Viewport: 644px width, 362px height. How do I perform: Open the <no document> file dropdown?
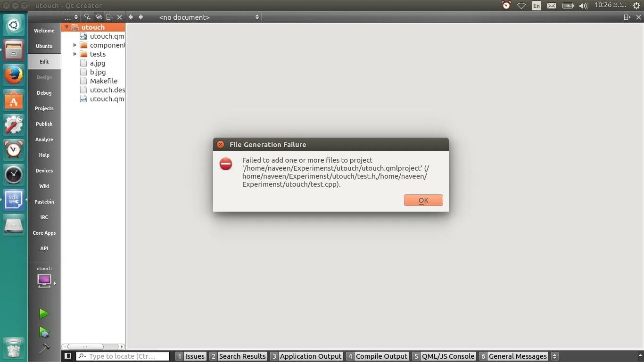click(209, 17)
